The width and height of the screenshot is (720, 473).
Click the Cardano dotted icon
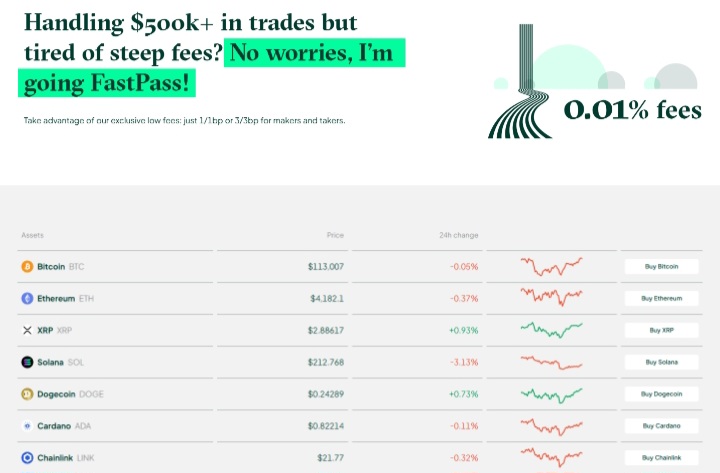click(27, 426)
